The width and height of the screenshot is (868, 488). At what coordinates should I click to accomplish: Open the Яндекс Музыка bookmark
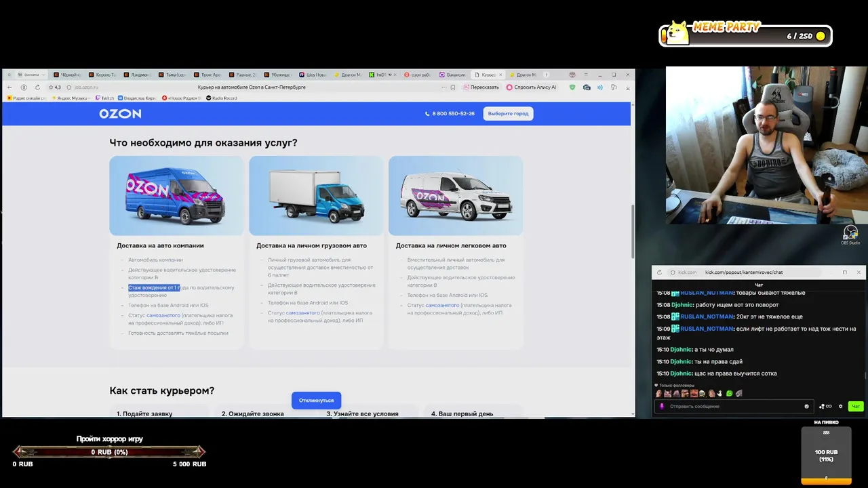coord(70,98)
